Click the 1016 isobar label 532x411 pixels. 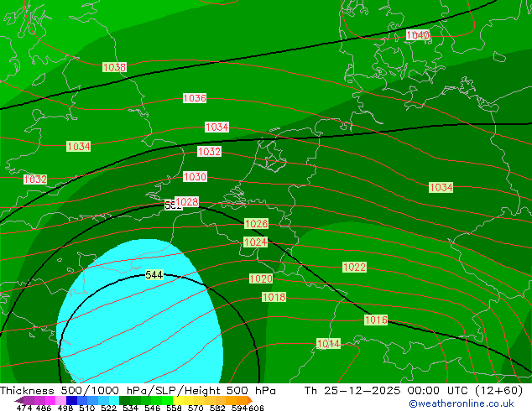pyautogui.click(x=376, y=320)
